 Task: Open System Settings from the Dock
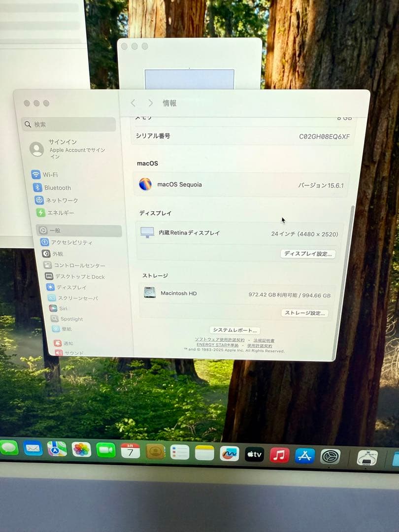(330, 456)
